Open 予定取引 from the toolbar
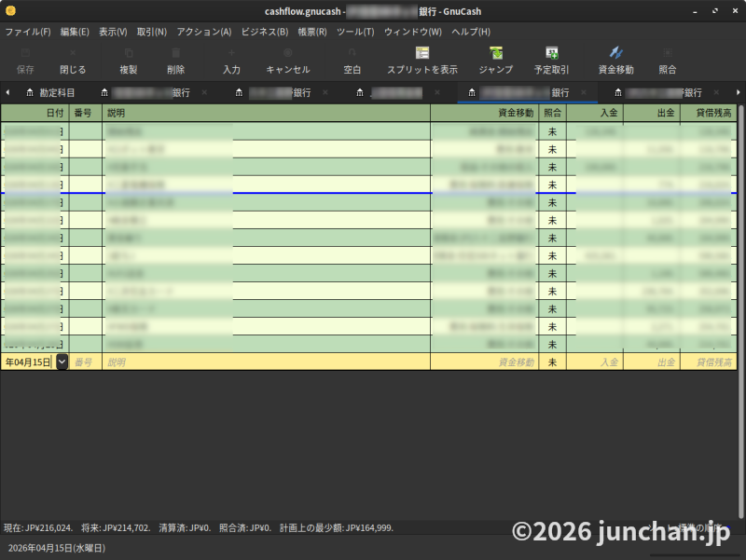746x560 pixels. (551, 53)
